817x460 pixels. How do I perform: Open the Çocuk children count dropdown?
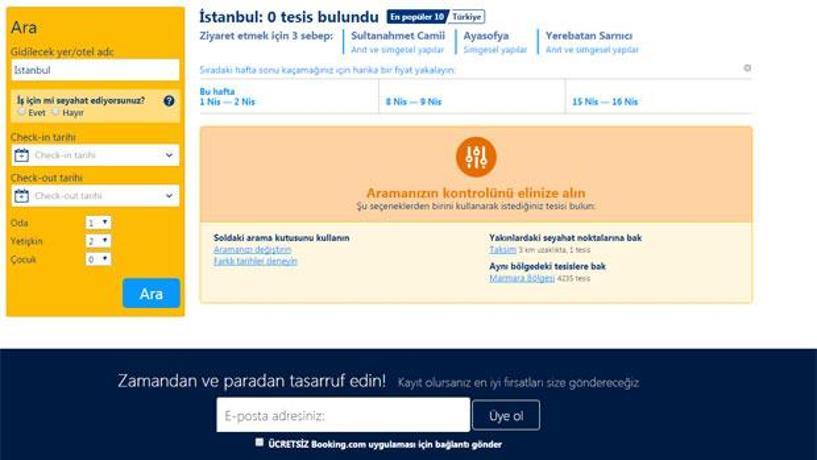point(98,259)
